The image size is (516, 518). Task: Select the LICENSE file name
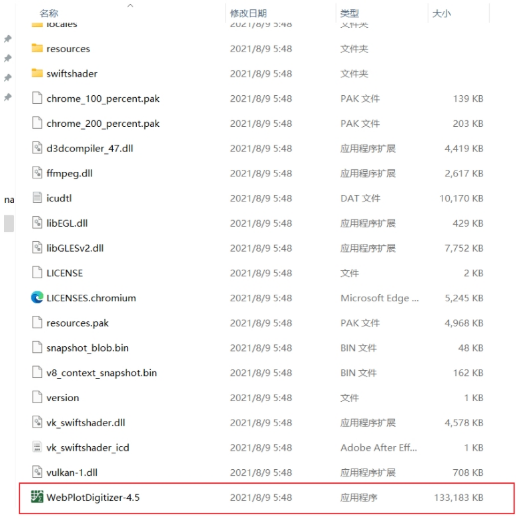click(x=65, y=273)
